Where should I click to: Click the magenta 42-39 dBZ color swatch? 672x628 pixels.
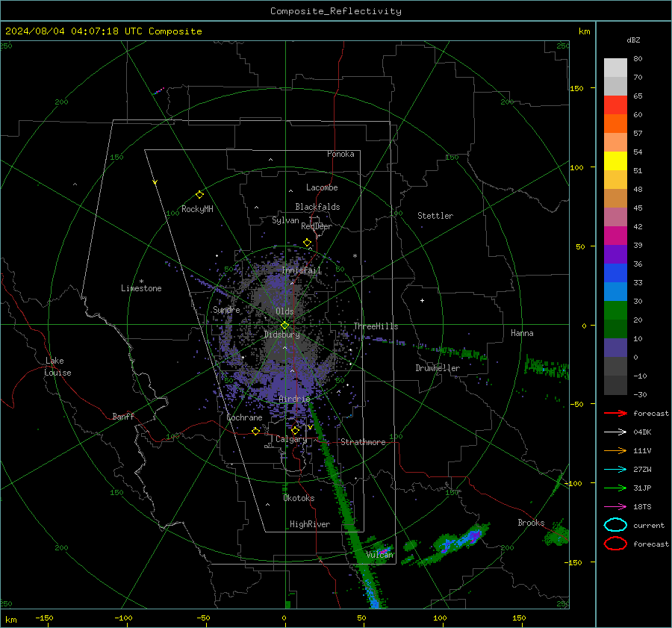click(615, 236)
